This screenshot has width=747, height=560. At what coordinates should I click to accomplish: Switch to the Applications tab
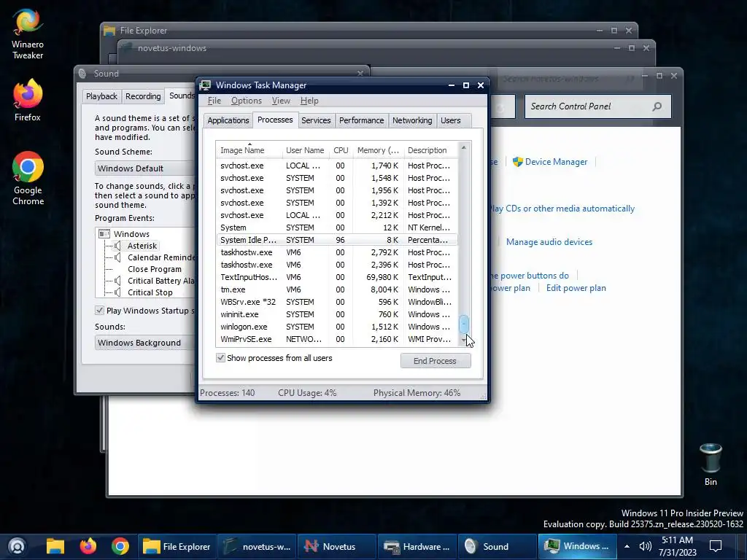pos(228,120)
